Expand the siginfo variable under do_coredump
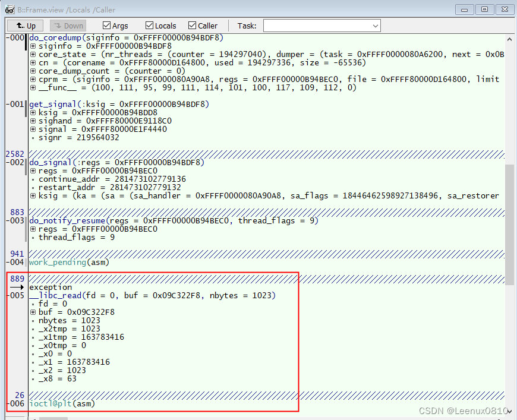517x420 pixels. click(34, 46)
